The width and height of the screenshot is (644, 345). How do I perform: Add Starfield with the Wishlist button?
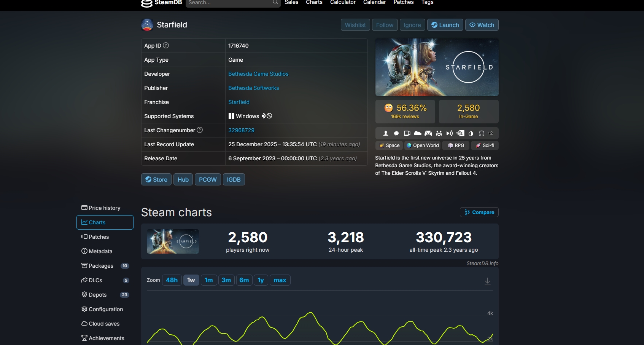355,25
